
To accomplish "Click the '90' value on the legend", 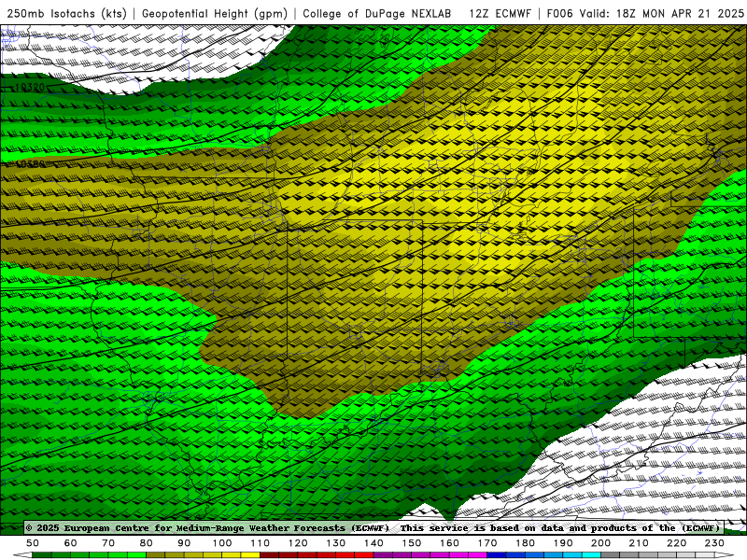I will point(184,543).
